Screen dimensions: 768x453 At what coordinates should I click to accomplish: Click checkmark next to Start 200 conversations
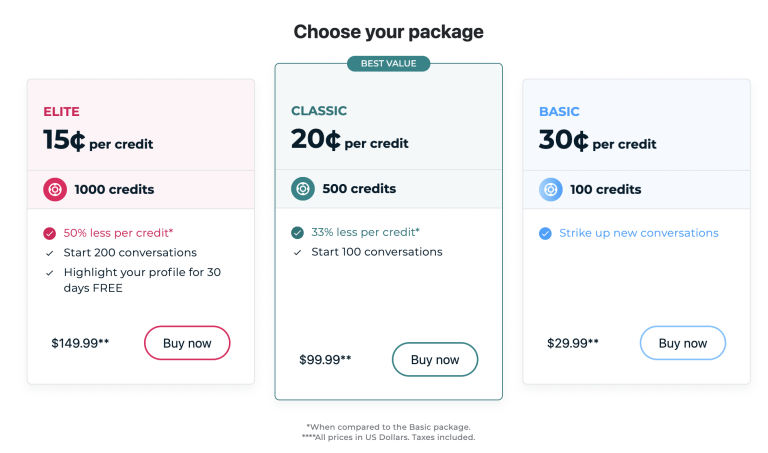click(49, 253)
